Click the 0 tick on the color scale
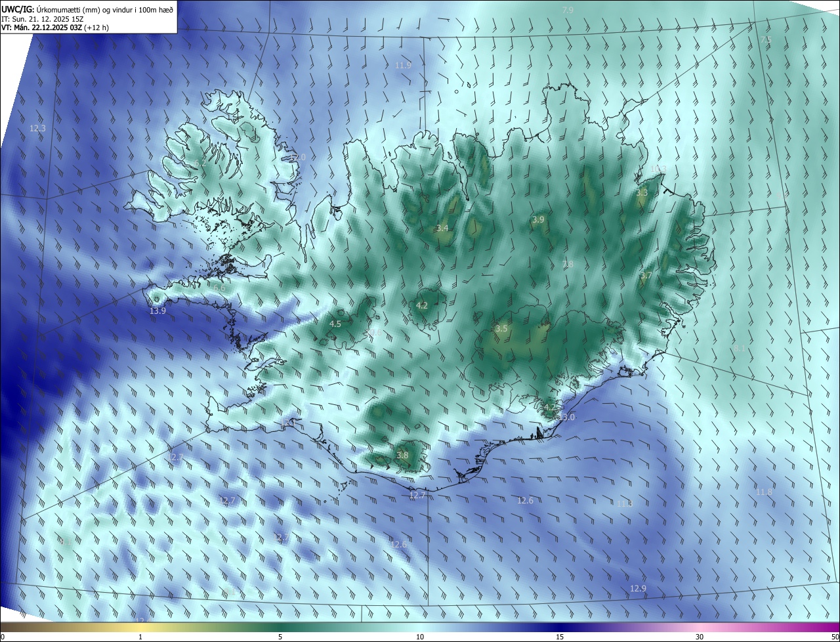 click(3, 637)
